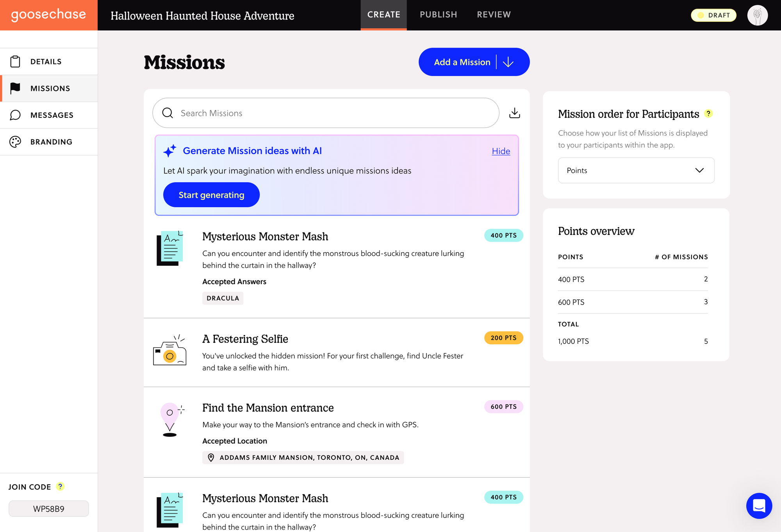The image size is (781, 532).
Task: Click the Goosechase logo
Action: (x=48, y=15)
